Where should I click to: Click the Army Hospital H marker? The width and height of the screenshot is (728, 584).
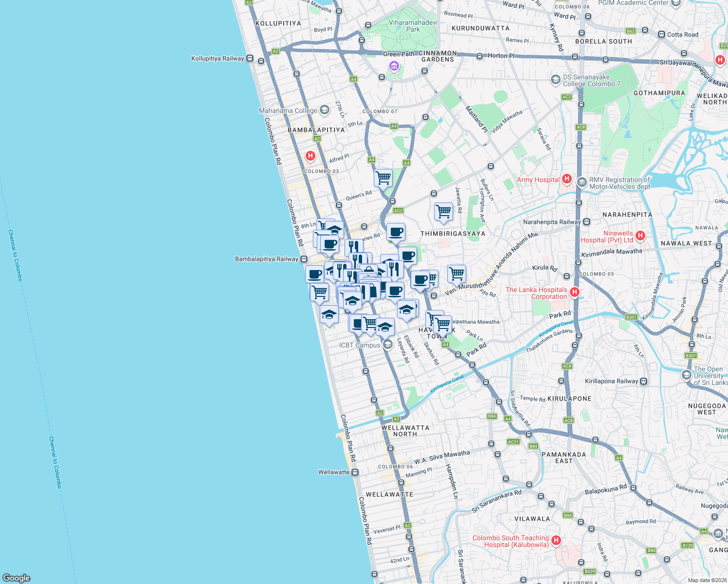566,179
